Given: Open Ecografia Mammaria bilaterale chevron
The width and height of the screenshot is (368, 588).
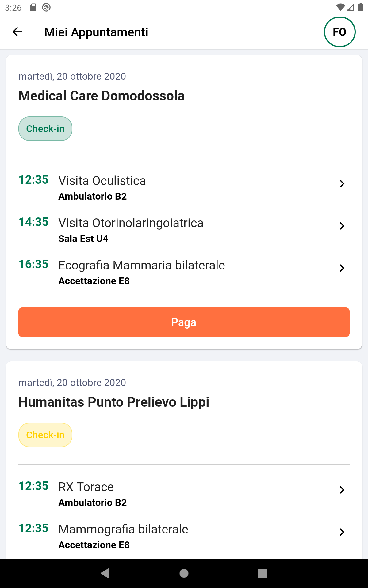Looking at the screenshot, I should [x=342, y=268].
